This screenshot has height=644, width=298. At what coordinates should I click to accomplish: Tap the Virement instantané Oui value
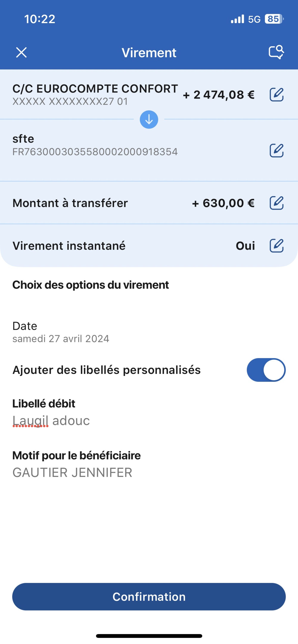point(245,246)
